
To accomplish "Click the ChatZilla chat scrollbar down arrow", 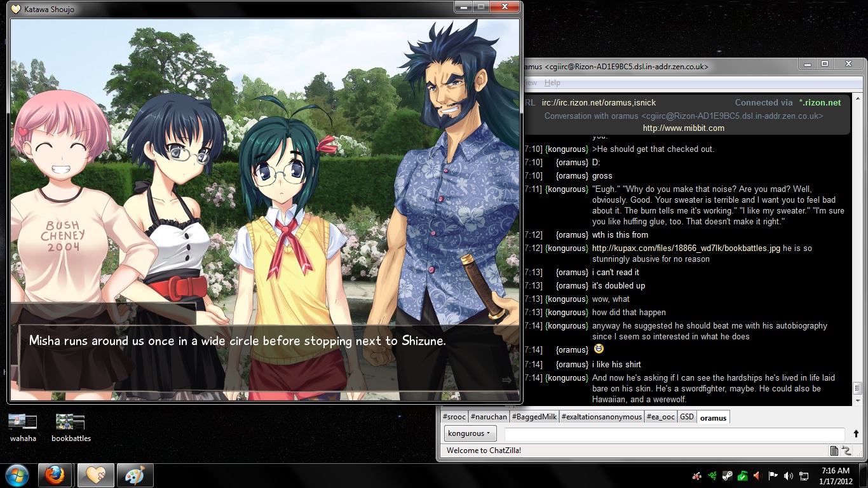I will (x=858, y=401).
